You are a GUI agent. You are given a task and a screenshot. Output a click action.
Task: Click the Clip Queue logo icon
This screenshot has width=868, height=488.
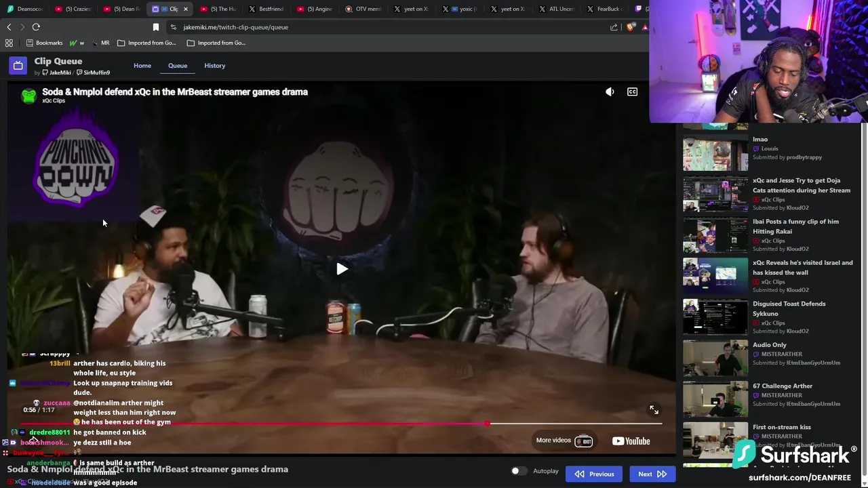click(x=18, y=66)
